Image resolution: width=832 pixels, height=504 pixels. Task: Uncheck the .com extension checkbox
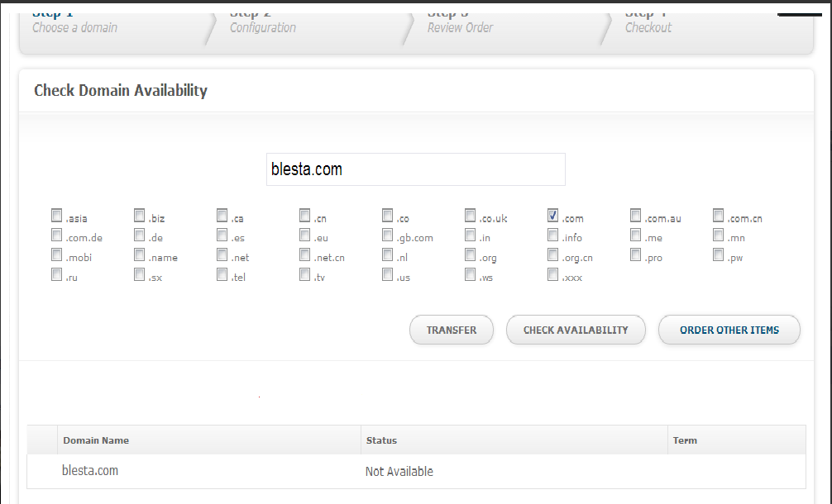click(553, 215)
